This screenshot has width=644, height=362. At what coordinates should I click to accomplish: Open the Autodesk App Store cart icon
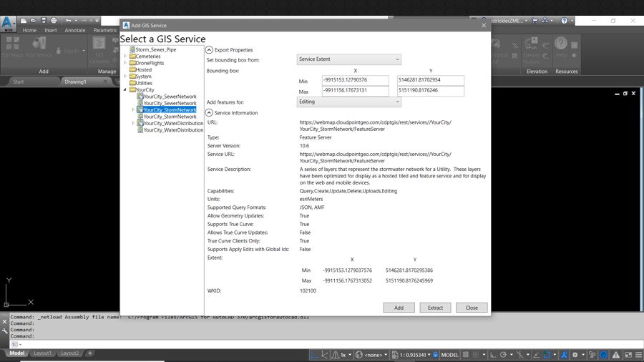pyautogui.click(x=535, y=21)
